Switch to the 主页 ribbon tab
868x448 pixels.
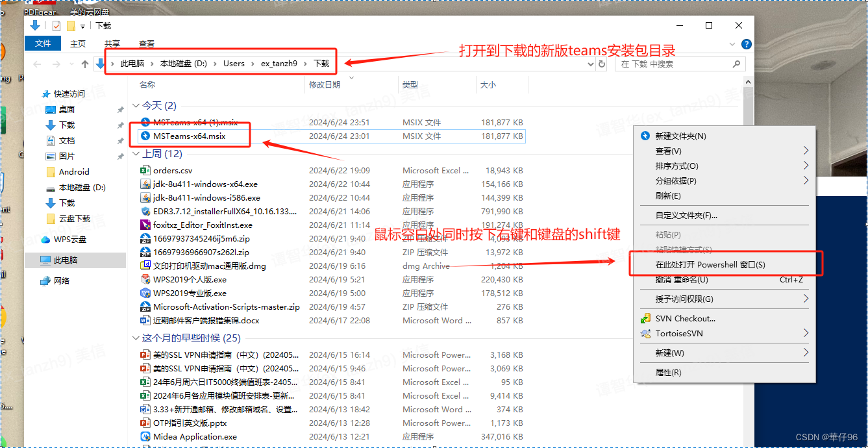78,44
